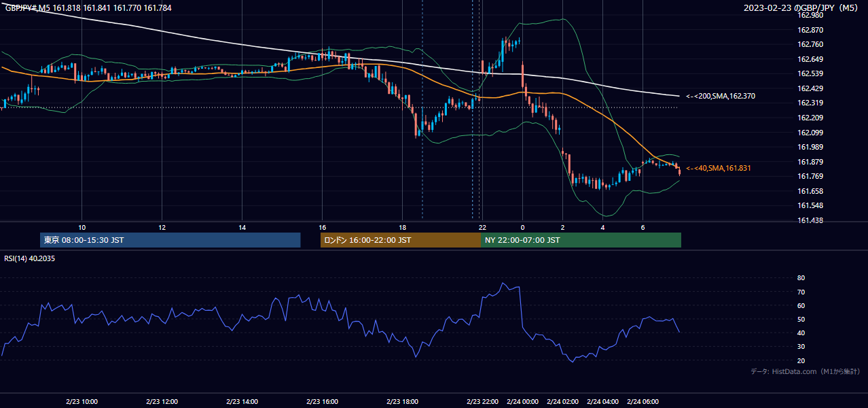Click the hour label 0 under price chart
The width and height of the screenshot is (868, 408).
pyautogui.click(x=522, y=227)
